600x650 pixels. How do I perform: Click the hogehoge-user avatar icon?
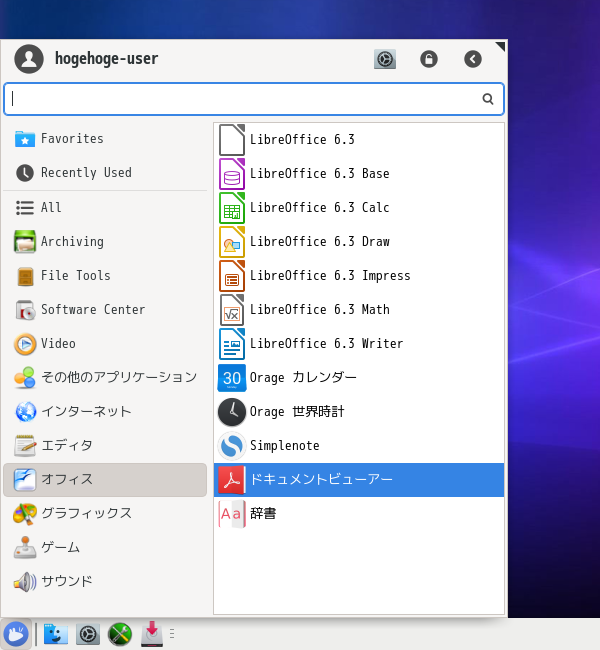29,59
